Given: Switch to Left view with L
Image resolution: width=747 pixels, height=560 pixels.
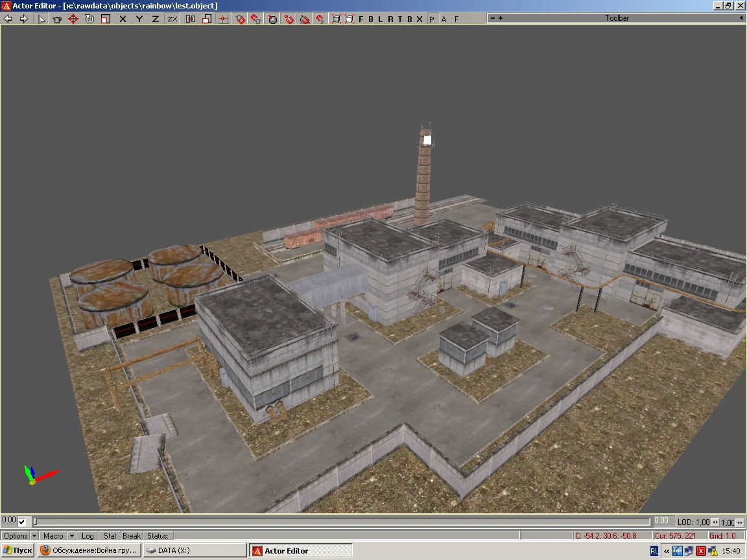Looking at the screenshot, I should pyautogui.click(x=380, y=19).
